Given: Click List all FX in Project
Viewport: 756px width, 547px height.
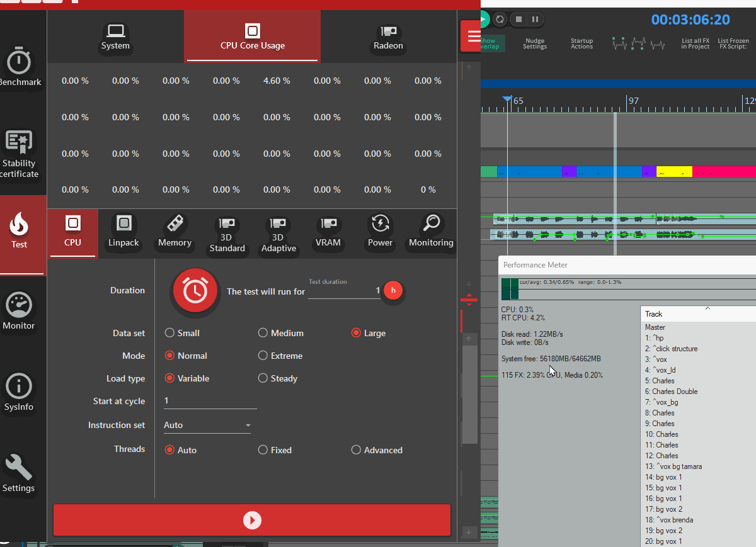Looking at the screenshot, I should pos(696,43).
